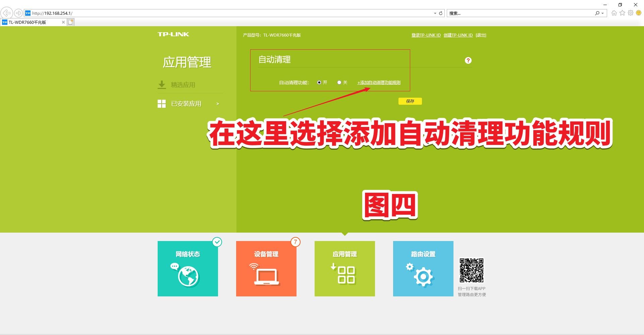Click the red question mark help icon
Image resolution: width=644 pixels, height=335 pixels.
click(468, 60)
